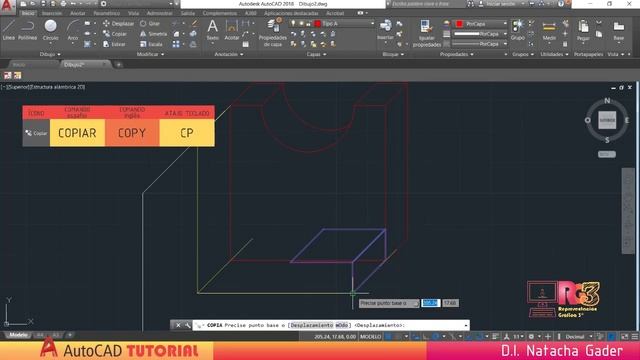Select the Línea drawing tool
This screenshot has height=360, width=640.
[x=9, y=29]
